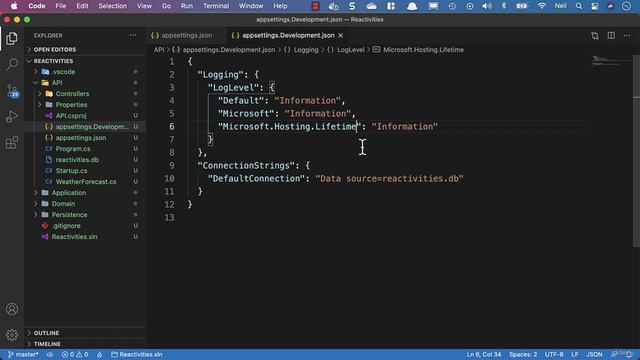Open the Extensions view

click(x=12, y=143)
